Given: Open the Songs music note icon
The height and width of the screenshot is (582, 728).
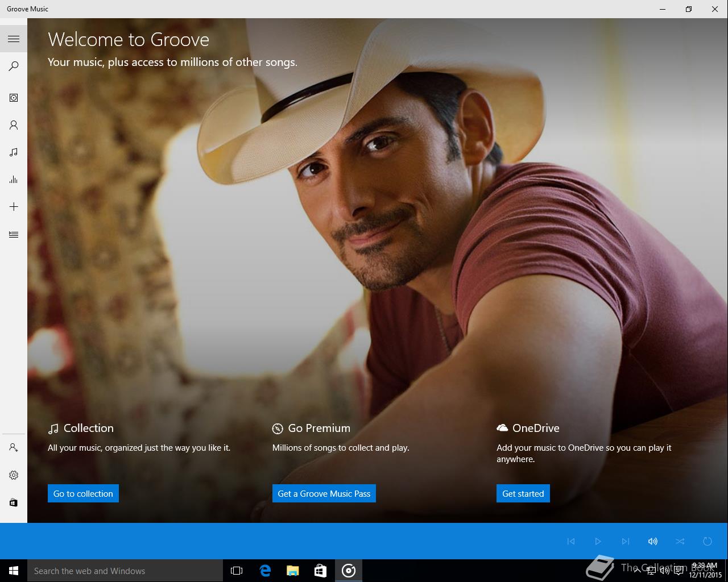Looking at the screenshot, I should [14, 152].
